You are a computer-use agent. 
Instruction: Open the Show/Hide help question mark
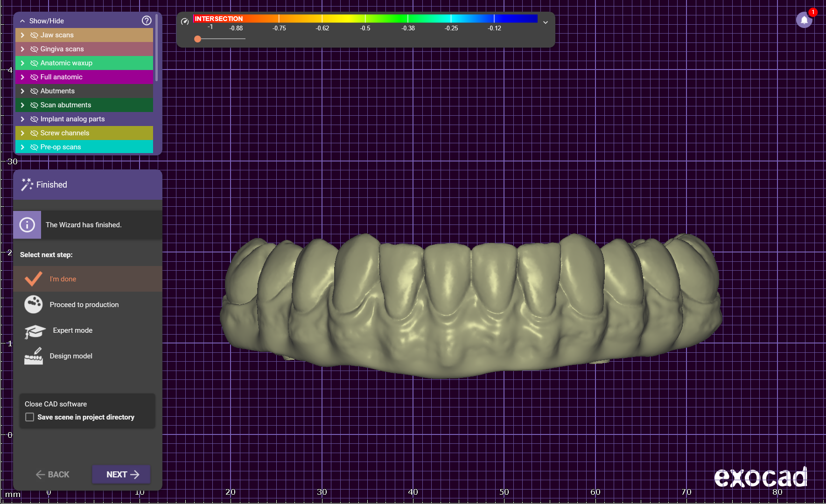147,21
